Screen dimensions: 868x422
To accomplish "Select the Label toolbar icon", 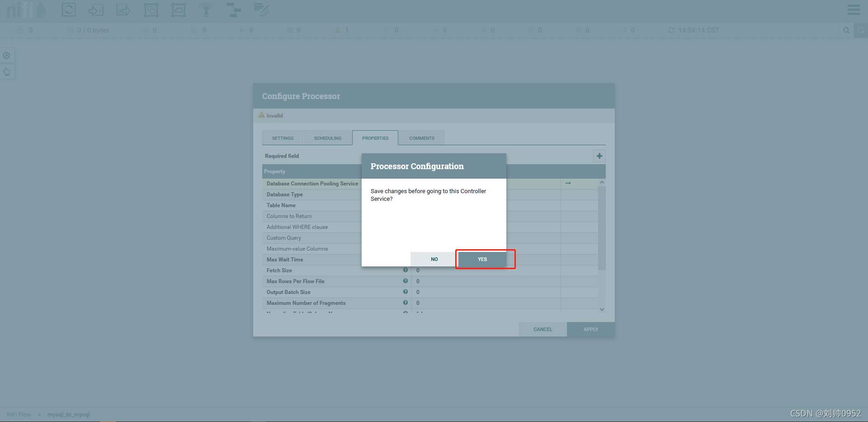I will point(261,9).
